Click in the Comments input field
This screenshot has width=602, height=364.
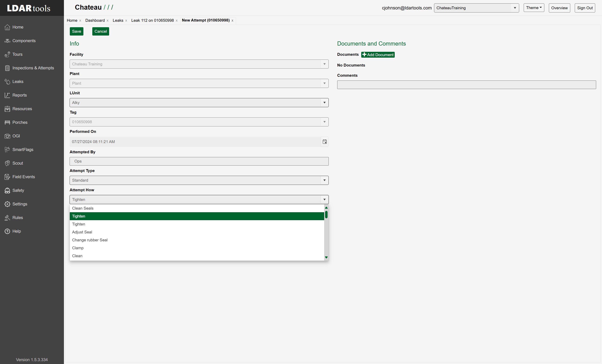click(x=466, y=85)
